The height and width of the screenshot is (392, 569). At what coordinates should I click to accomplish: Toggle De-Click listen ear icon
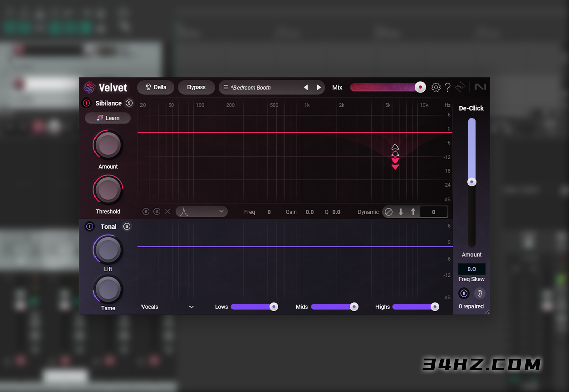pyautogui.click(x=480, y=293)
